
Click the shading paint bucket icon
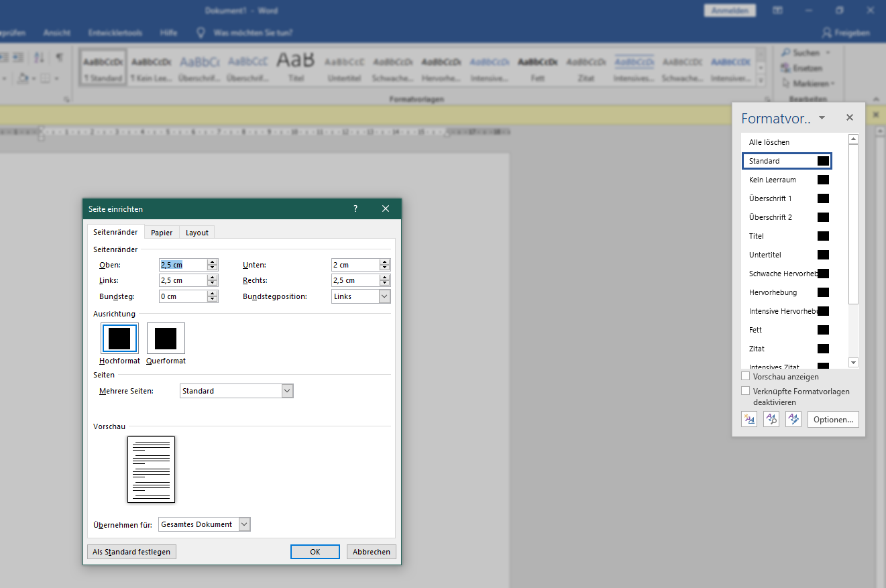(x=23, y=78)
